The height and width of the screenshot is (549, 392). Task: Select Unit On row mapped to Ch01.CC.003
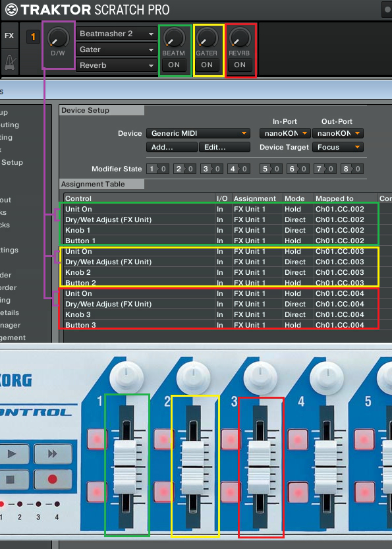[221, 251]
